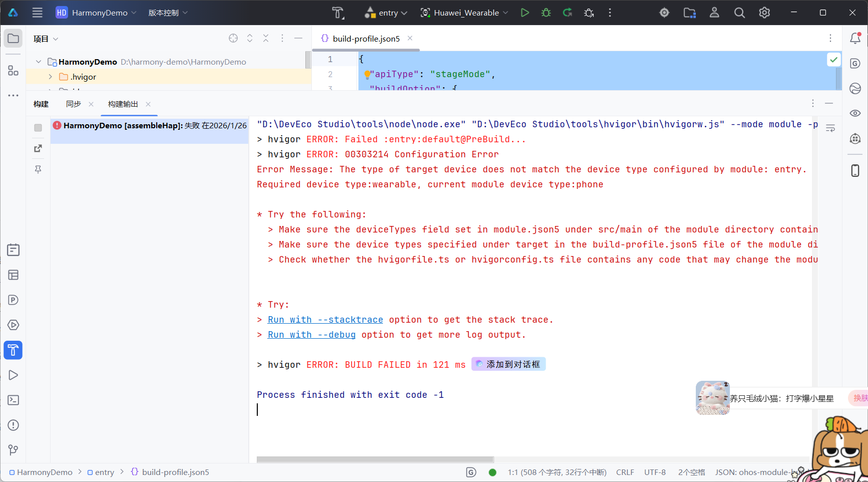This screenshot has height=482, width=868.
Task: Open the Terminal tool window
Action: pyautogui.click(x=14, y=400)
